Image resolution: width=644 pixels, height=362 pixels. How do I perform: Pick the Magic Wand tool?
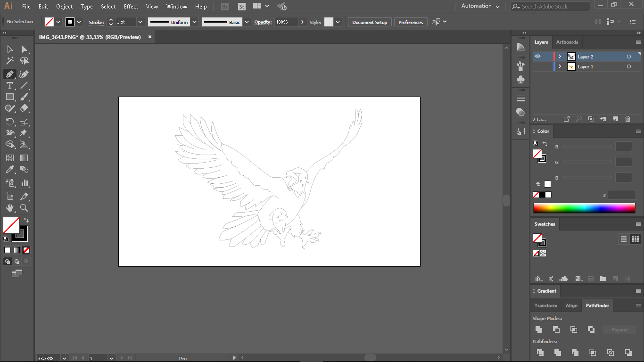click(9, 61)
